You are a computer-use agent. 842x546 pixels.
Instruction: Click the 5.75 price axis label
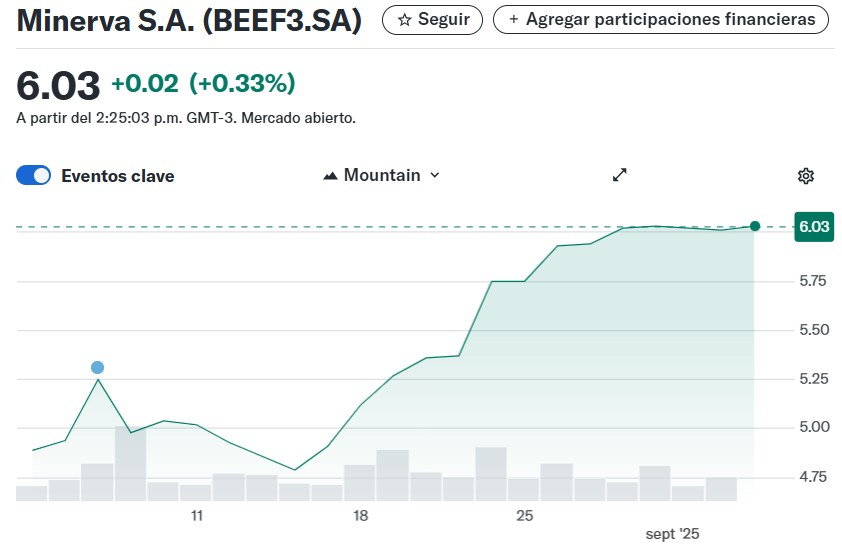813,281
